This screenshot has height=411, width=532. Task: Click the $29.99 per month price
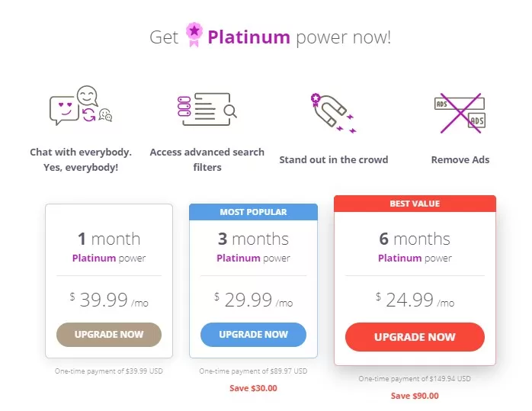(x=253, y=300)
